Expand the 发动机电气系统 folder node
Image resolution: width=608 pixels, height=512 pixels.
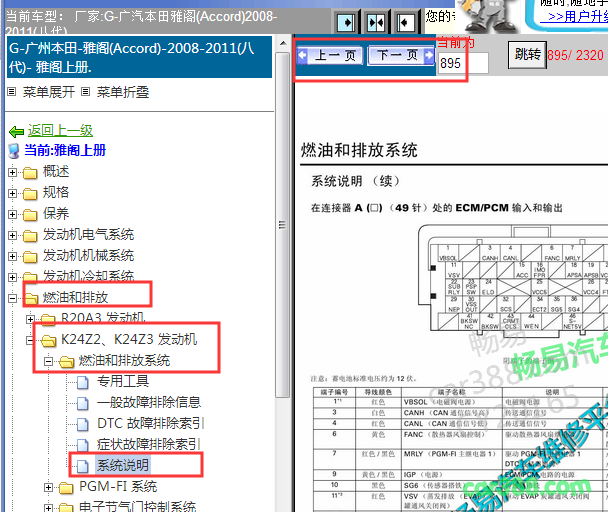tap(12, 235)
